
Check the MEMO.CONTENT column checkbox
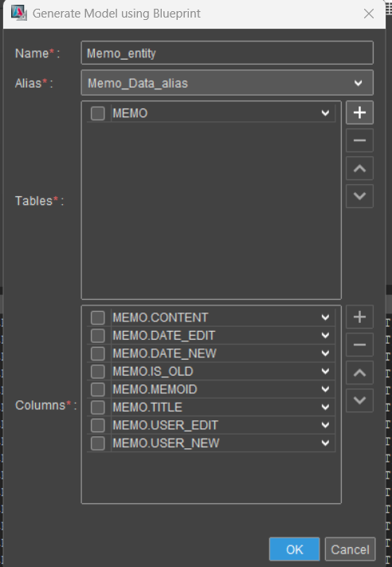tap(97, 318)
